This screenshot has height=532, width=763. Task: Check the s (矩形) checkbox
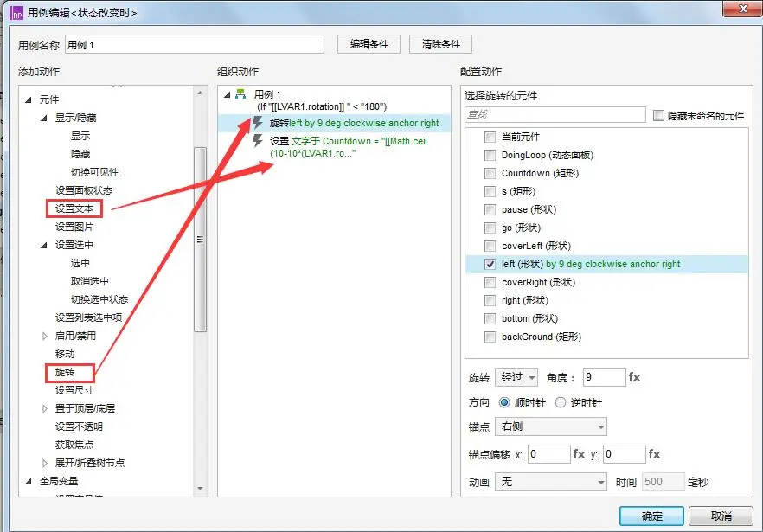point(490,191)
